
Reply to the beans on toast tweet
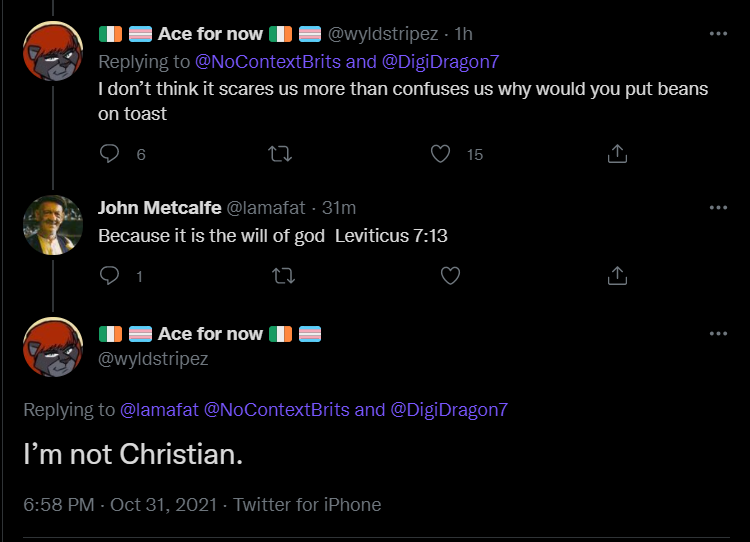pos(110,154)
